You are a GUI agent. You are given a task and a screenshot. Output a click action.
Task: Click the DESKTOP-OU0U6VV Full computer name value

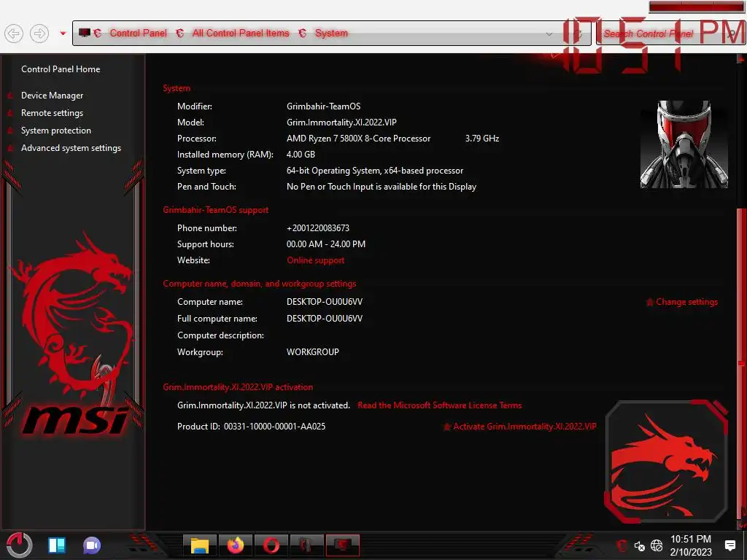325,319
